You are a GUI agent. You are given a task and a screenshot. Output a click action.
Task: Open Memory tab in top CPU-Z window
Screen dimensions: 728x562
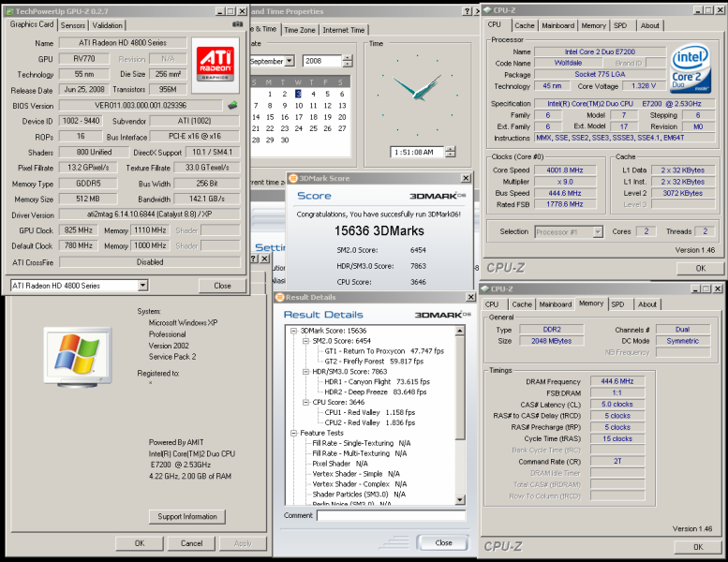coord(594,25)
